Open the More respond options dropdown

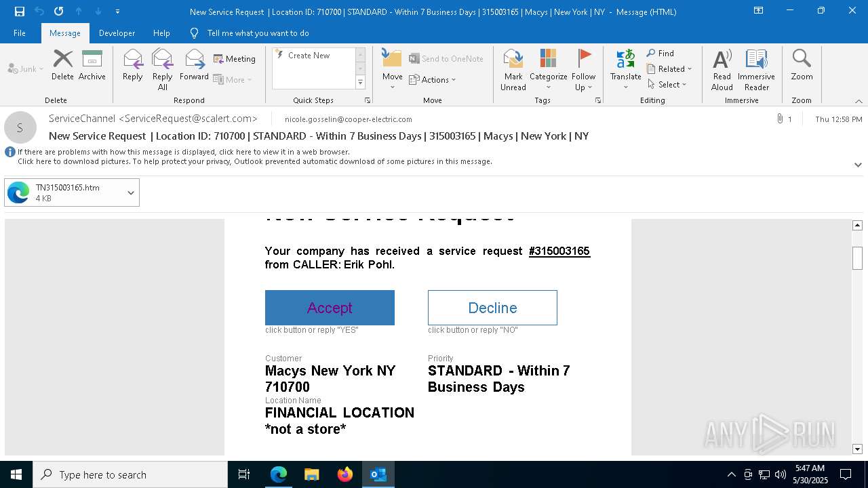click(233, 79)
